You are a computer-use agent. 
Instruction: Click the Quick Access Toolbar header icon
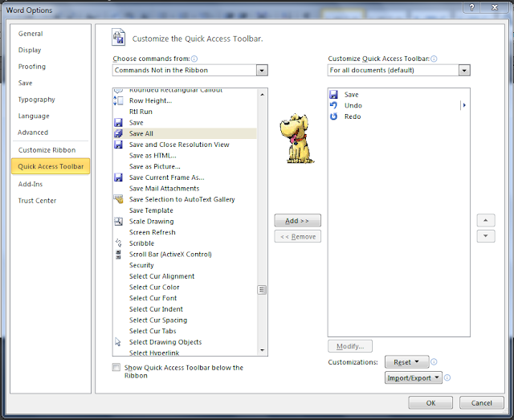coord(118,37)
